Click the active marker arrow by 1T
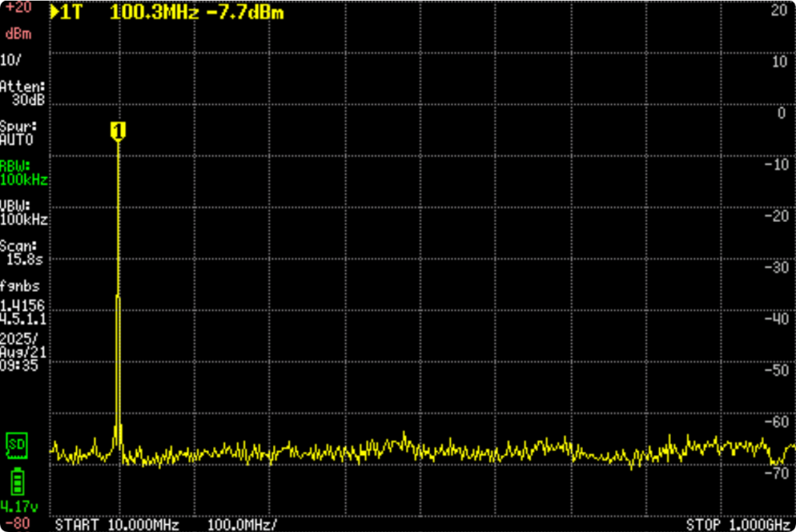Viewport: 796px width, 532px height. (x=54, y=13)
